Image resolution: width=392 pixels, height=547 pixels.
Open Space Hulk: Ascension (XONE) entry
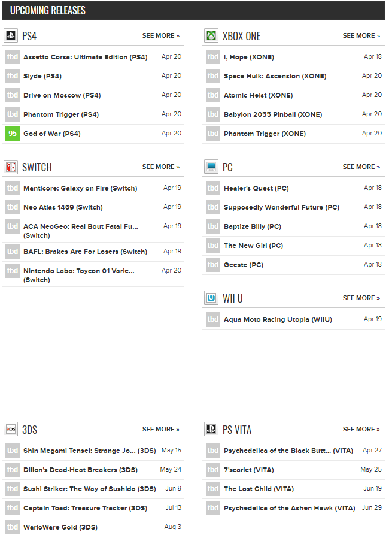(x=275, y=76)
